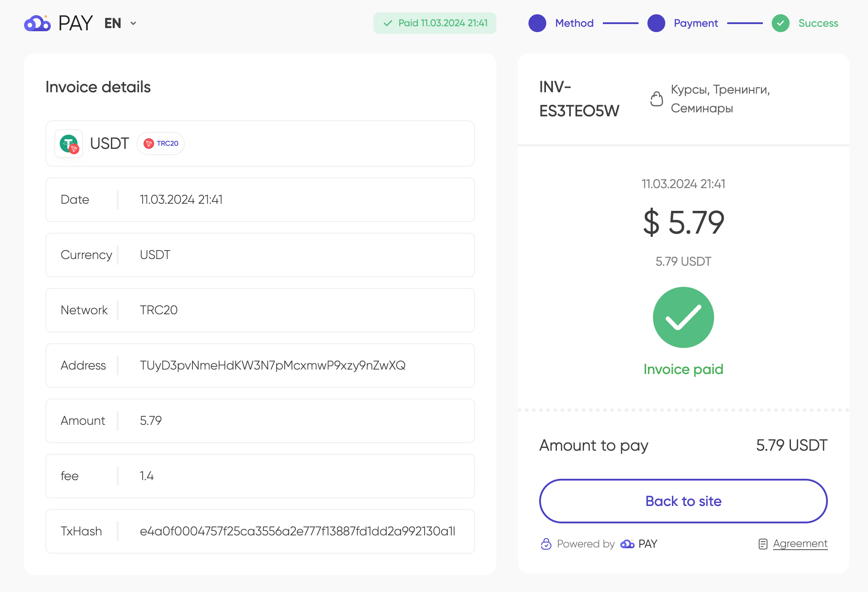The height and width of the screenshot is (592, 868).
Task: Click the large green invoice paid checkmark
Action: [x=684, y=317]
